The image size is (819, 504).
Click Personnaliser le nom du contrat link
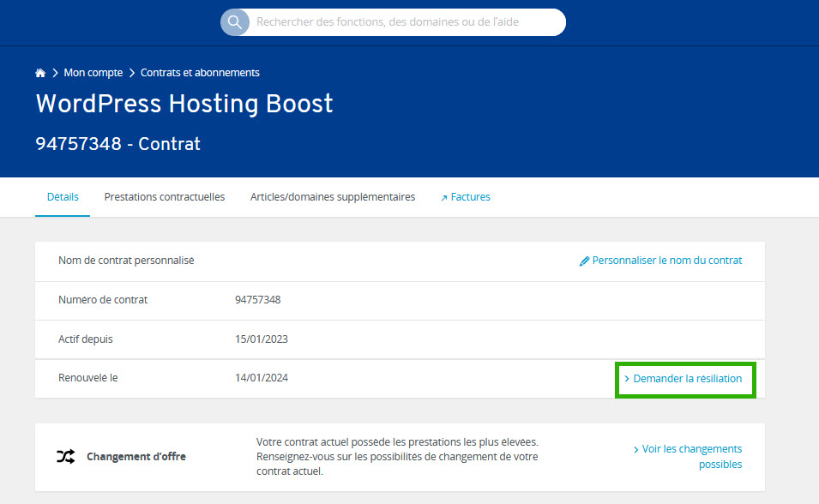coord(667,261)
